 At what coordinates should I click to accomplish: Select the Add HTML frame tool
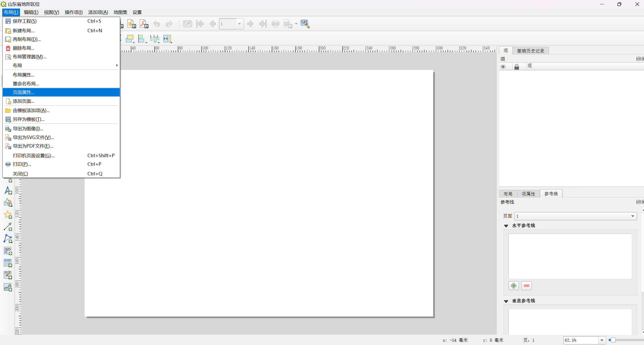click(x=8, y=251)
